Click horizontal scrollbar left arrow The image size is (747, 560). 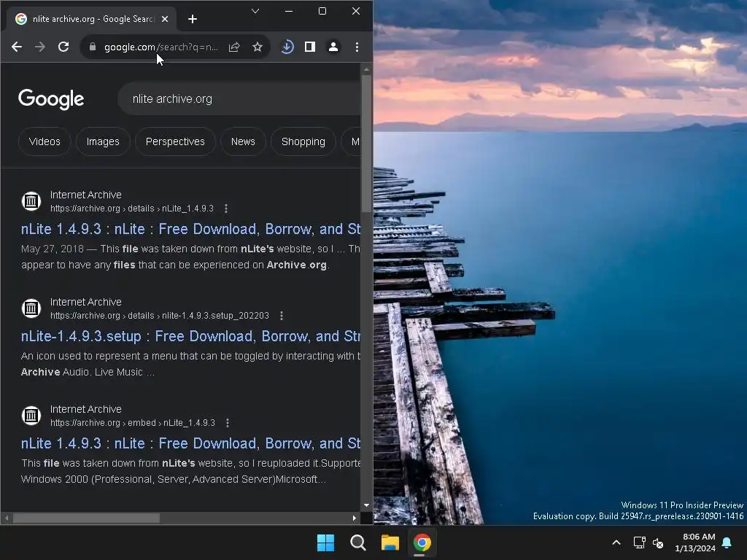pos(7,518)
